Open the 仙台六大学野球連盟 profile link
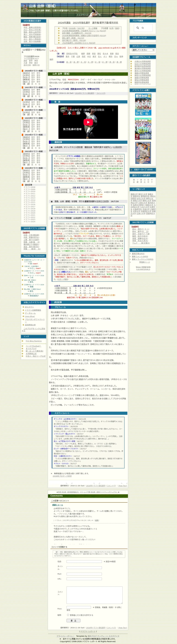 142,64
